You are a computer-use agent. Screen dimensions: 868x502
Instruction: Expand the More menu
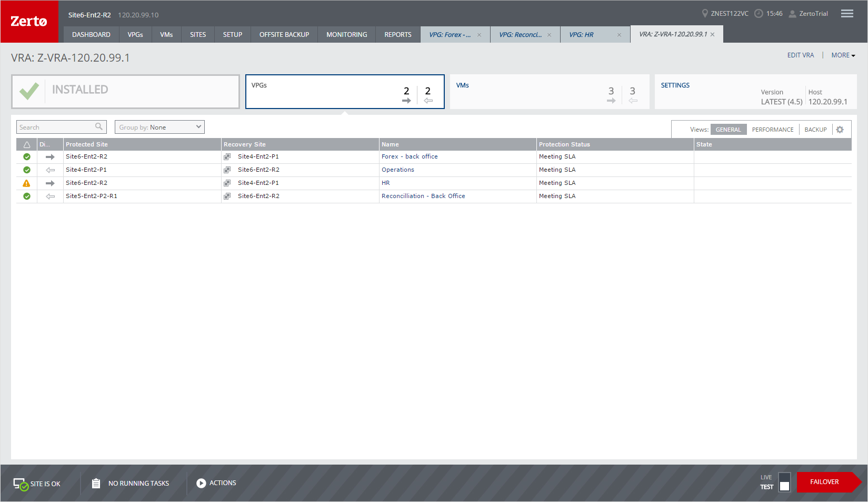point(843,55)
